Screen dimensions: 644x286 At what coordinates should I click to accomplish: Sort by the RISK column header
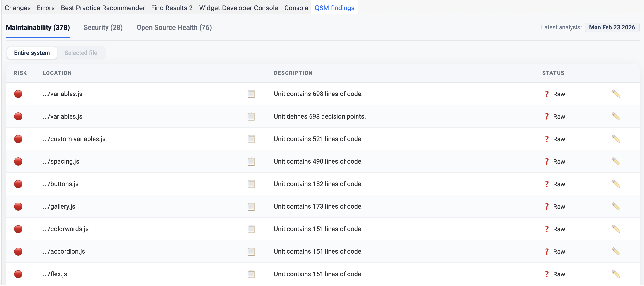pos(20,73)
